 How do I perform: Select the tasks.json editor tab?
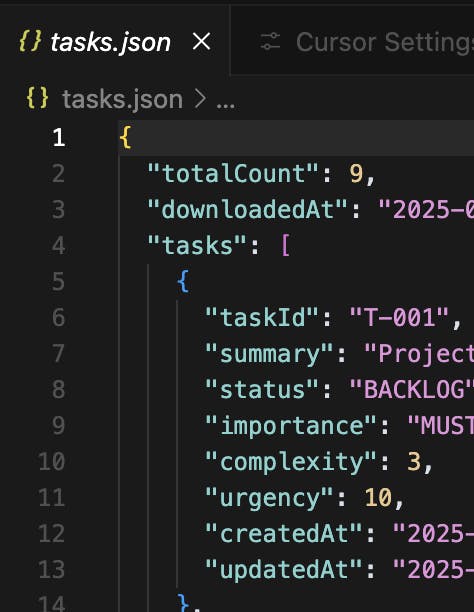115,40
